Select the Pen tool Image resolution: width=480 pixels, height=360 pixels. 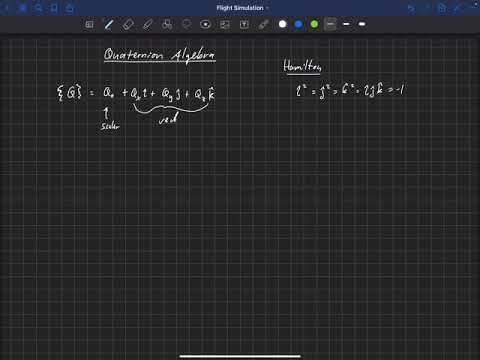tap(109, 24)
